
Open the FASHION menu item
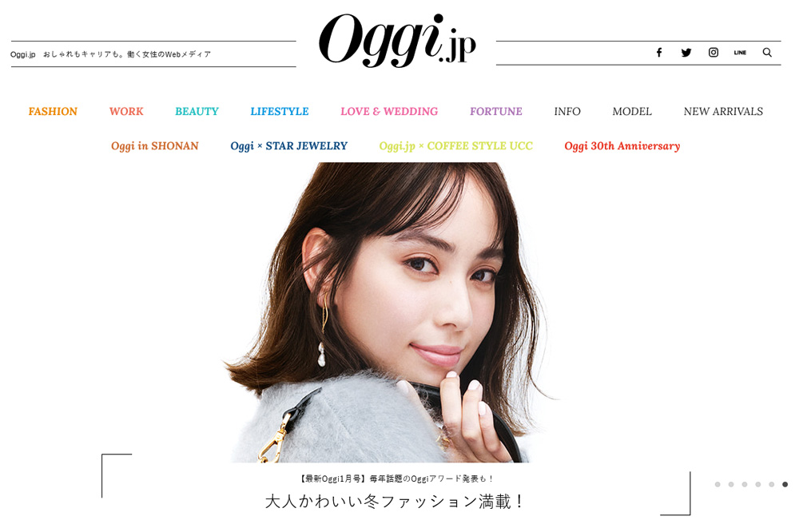[x=53, y=111]
